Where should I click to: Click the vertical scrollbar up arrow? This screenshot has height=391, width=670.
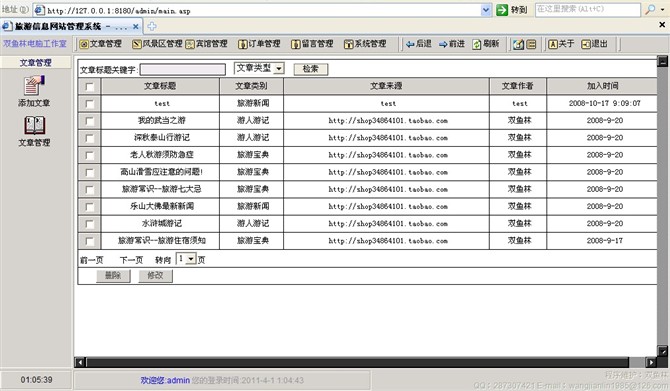point(662,62)
